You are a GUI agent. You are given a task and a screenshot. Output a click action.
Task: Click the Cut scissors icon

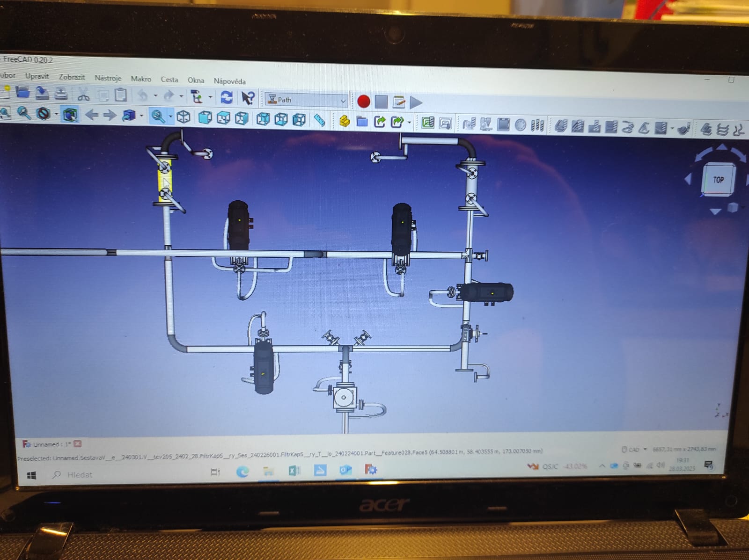pyautogui.click(x=83, y=95)
